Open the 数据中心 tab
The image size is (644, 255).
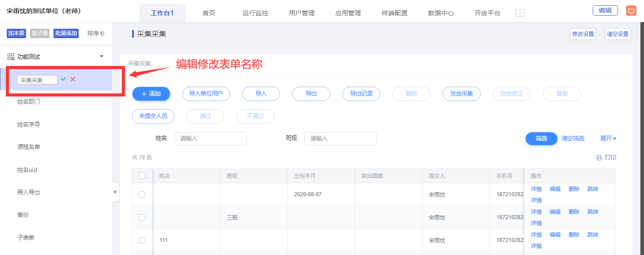click(441, 13)
